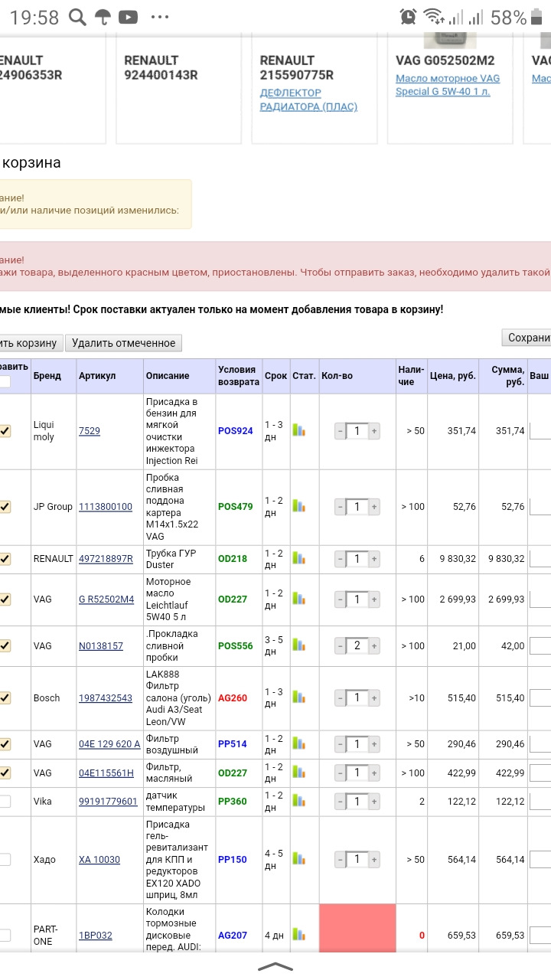Open article link G R52502M4
This screenshot has width=551, height=980.
[106, 599]
